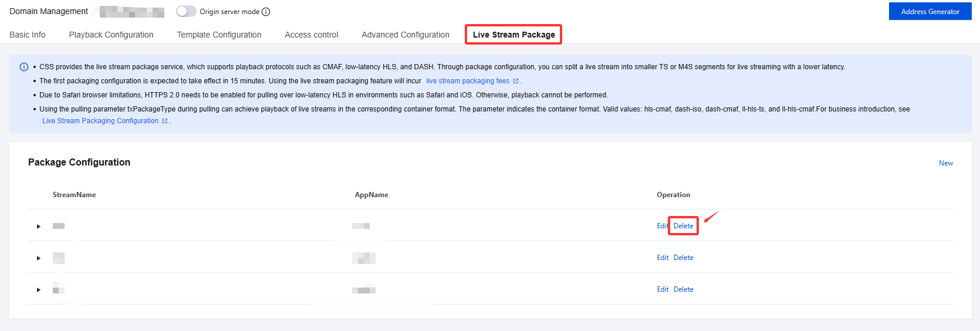Switch to the Basic Info tab

tap(28, 35)
